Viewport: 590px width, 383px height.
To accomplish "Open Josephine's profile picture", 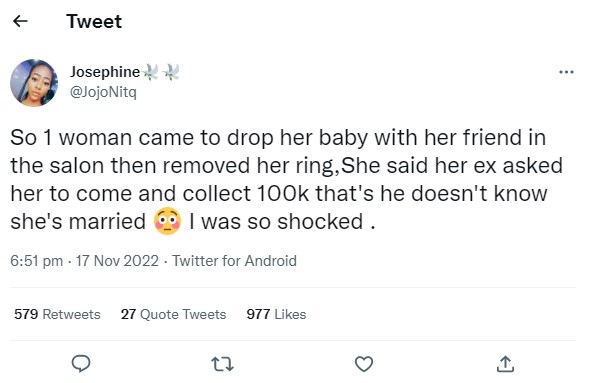I will pyautogui.click(x=34, y=83).
